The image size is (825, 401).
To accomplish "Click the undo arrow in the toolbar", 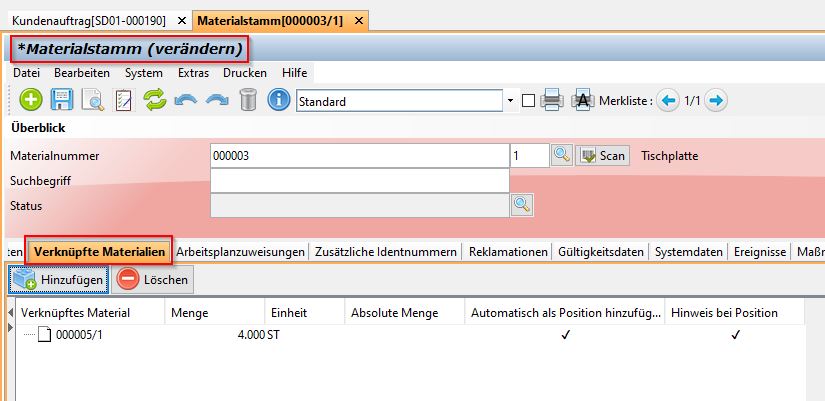I will (x=185, y=100).
